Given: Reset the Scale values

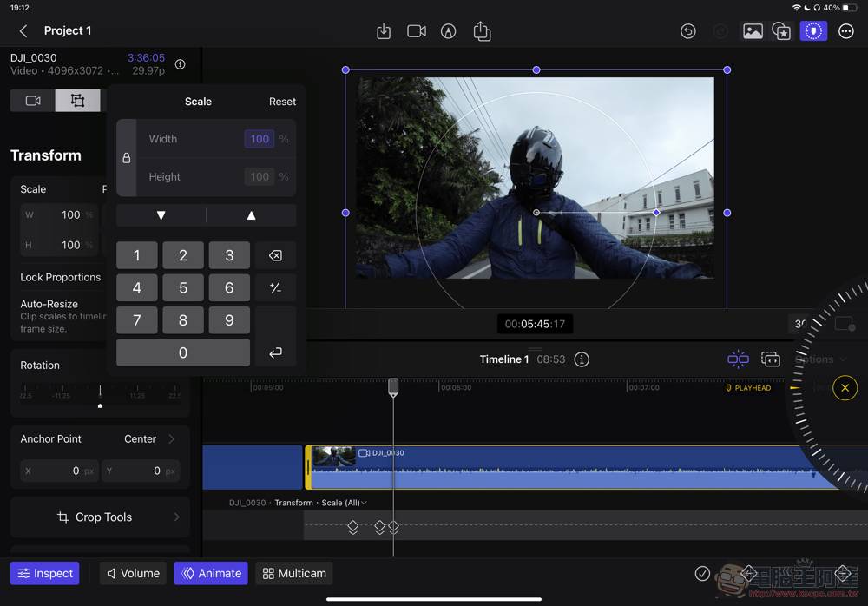Looking at the screenshot, I should coord(282,102).
